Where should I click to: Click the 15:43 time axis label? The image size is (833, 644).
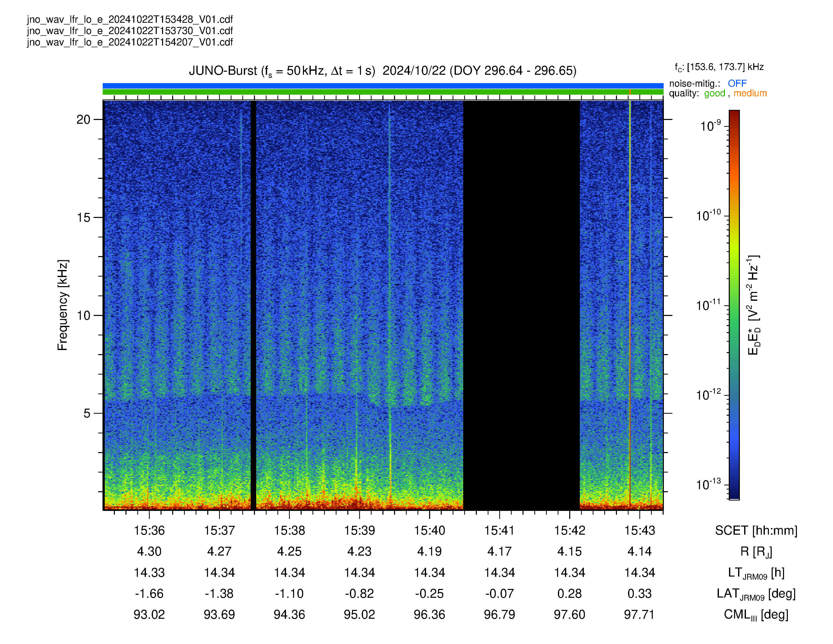point(640,530)
